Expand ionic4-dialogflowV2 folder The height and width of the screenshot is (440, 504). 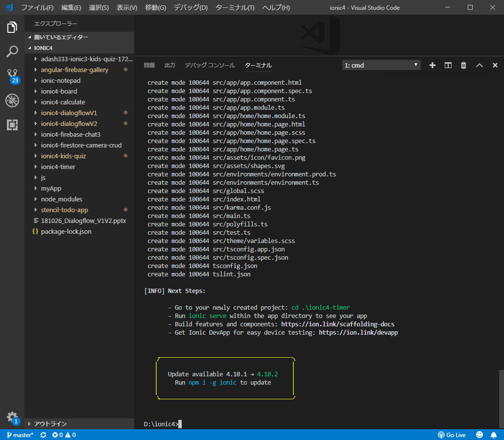(x=79, y=123)
